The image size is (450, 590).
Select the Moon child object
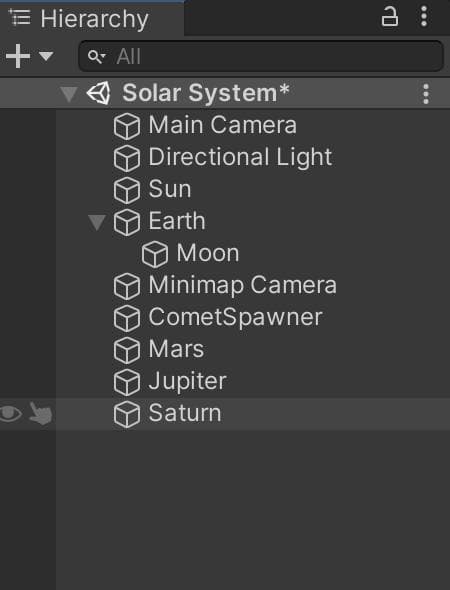point(208,253)
